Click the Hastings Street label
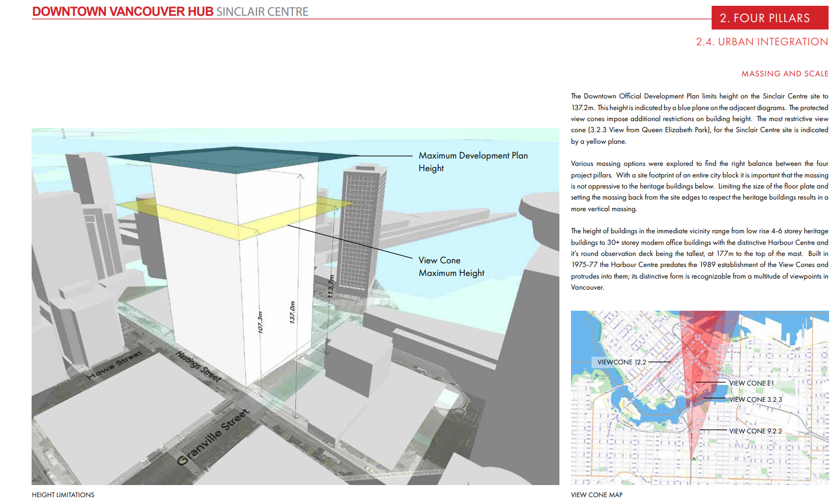Image resolution: width=837 pixels, height=504 pixels. coord(198,366)
